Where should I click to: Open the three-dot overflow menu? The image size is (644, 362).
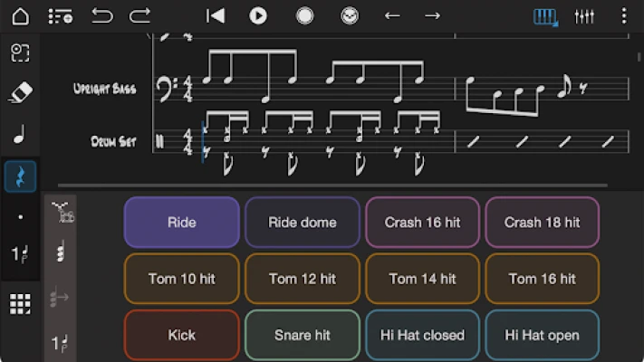point(623,16)
